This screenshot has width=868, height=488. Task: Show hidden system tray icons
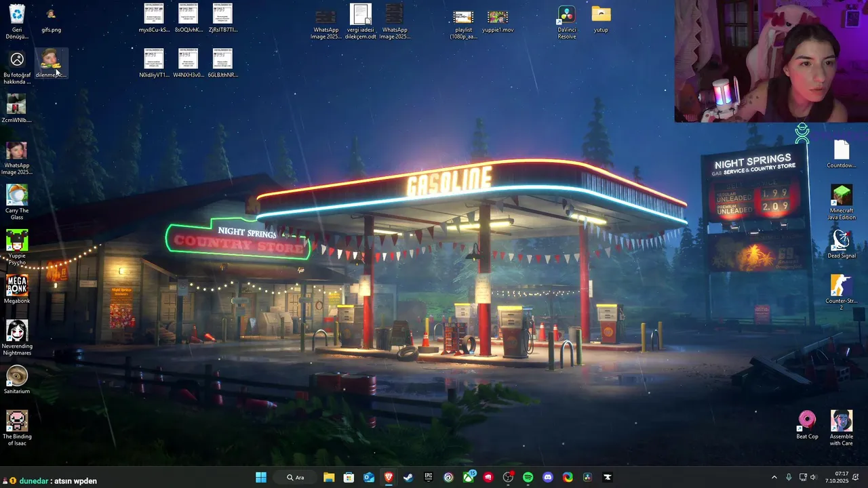pos(774,477)
